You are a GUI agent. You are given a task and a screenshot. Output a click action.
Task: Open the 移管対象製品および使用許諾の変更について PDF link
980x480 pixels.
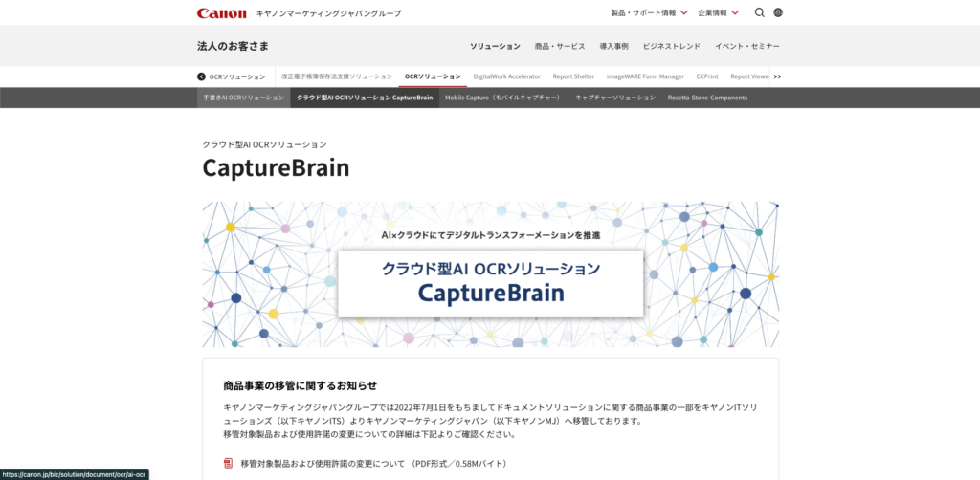[x=373, y=464]
